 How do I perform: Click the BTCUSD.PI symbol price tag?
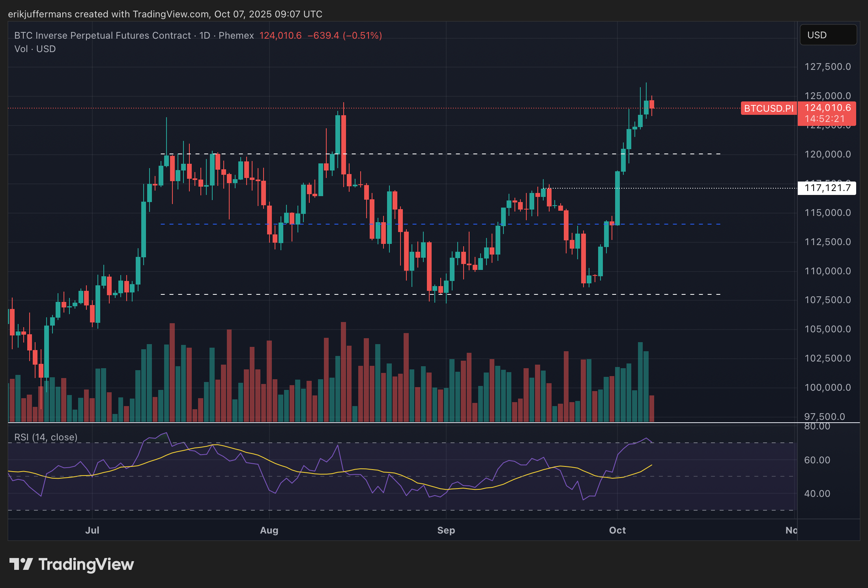(x=768, y=109)
